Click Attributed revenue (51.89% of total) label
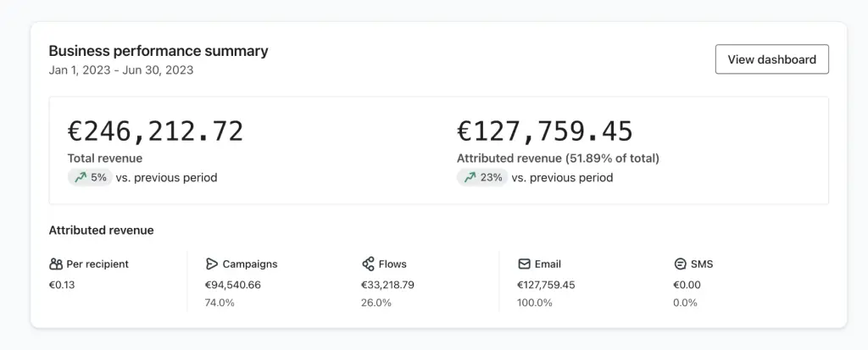The height and width of the screenshot is (350, 868). click(x=558, y=158)
